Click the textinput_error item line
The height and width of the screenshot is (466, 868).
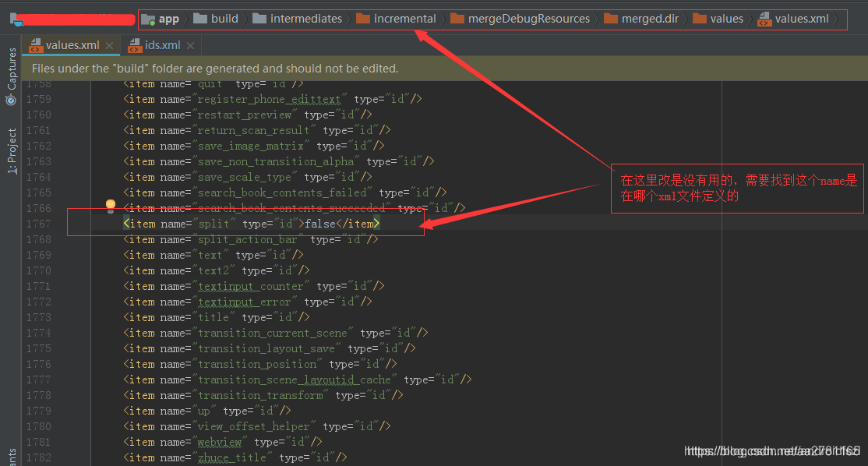point(248,302)
